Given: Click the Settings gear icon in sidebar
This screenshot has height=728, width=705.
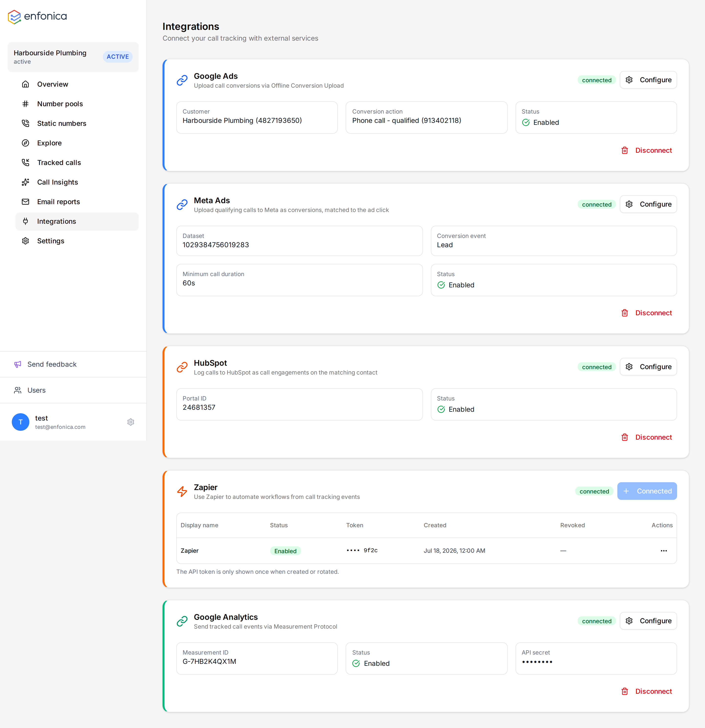Looking at the screenshot, I should pos(25,241).
